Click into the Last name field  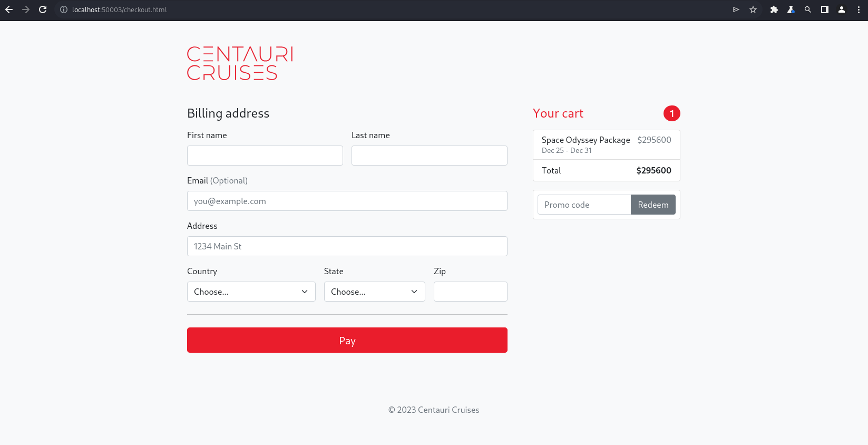click(429, 156)
